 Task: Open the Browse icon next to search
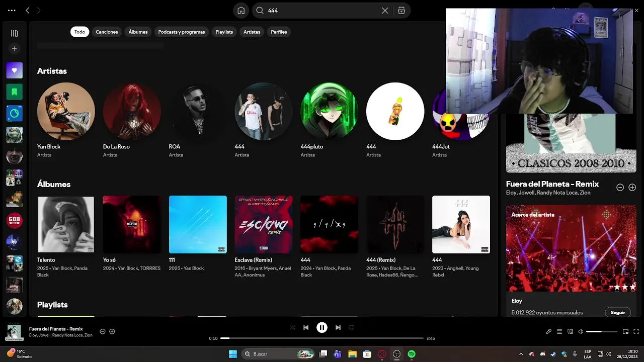401,11
